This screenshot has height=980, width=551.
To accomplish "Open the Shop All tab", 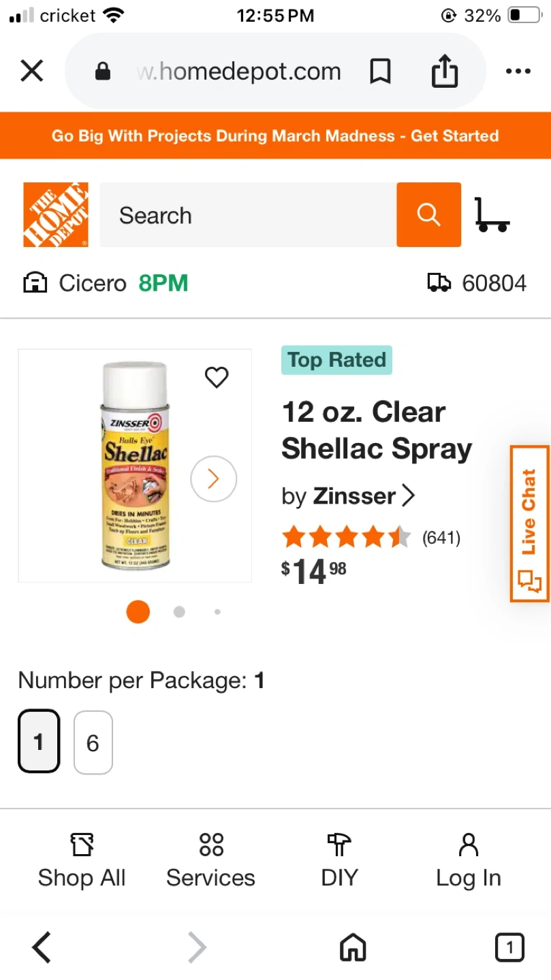I will (x=82, y=861).
